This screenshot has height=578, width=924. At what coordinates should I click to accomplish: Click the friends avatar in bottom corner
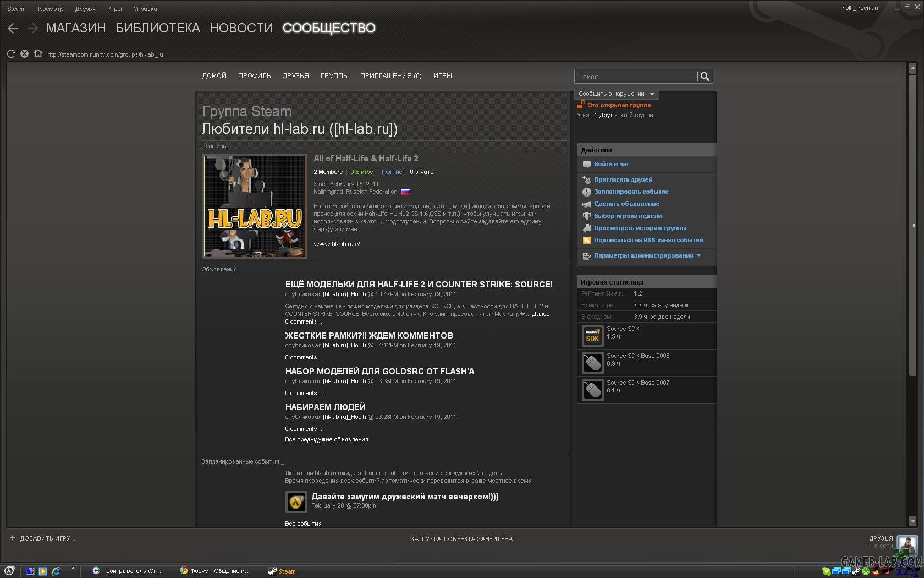click(907, 544)
